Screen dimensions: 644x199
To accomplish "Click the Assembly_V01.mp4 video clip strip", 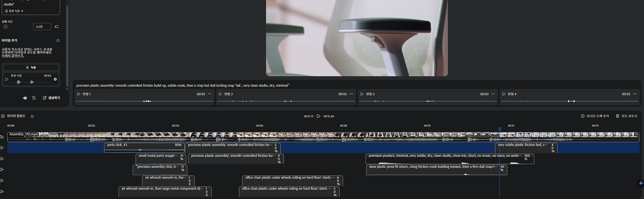I will (323, 137).
